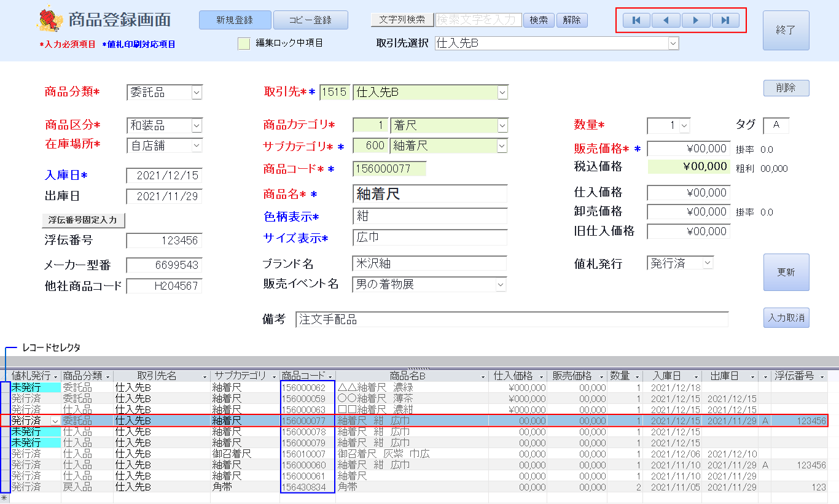Click the 仕入価格 input field
839x504 pixels.
coord(689,193)
